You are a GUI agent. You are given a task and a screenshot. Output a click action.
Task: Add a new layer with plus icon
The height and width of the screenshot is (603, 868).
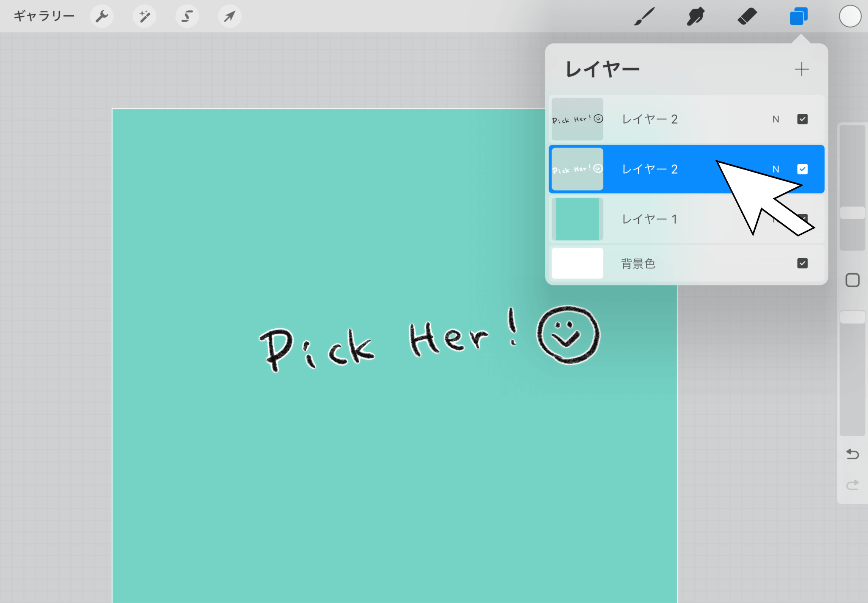(x=801, y=69)
